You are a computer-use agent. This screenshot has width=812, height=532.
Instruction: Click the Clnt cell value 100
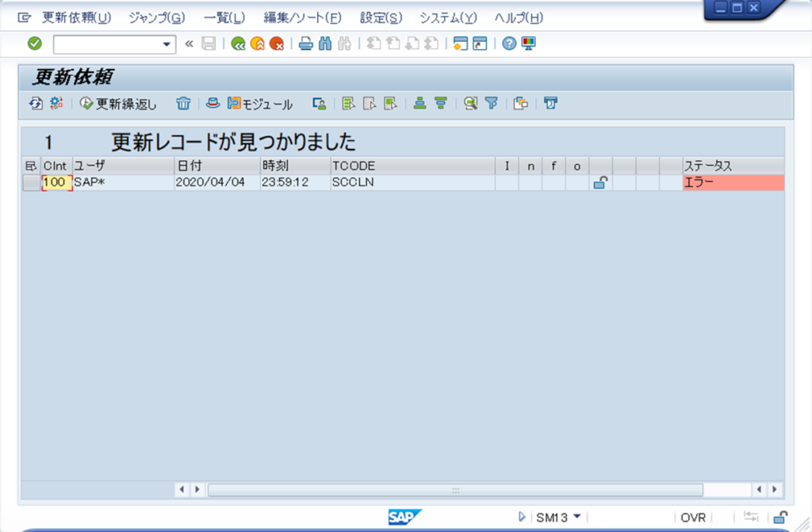pyautogui.click(x=56, y=182)
